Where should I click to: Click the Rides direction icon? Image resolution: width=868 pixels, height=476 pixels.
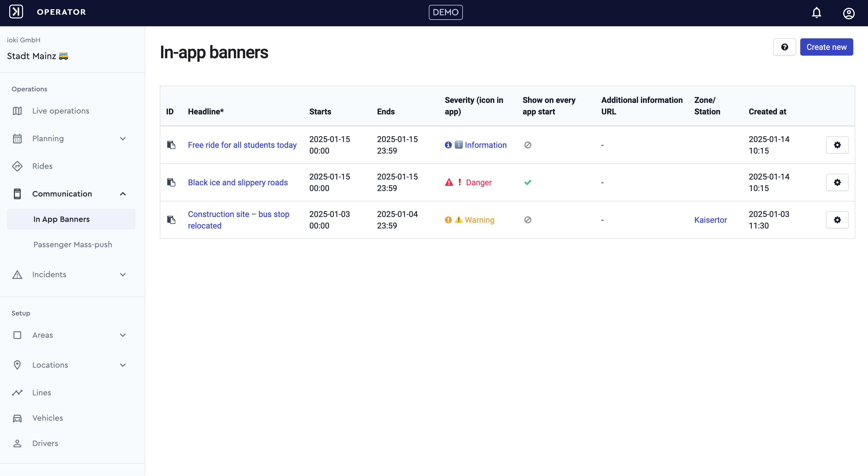pyautogui.click(x=17, y=166)
